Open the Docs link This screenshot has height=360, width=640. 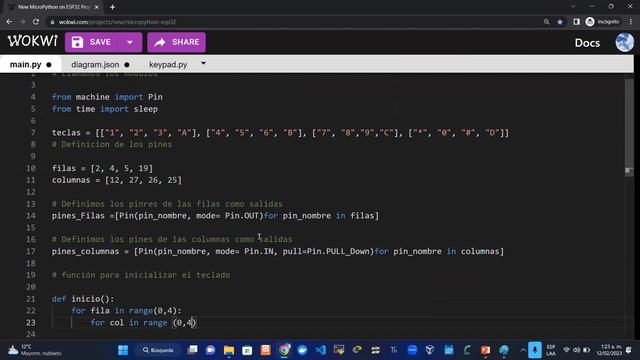[587, 43]
